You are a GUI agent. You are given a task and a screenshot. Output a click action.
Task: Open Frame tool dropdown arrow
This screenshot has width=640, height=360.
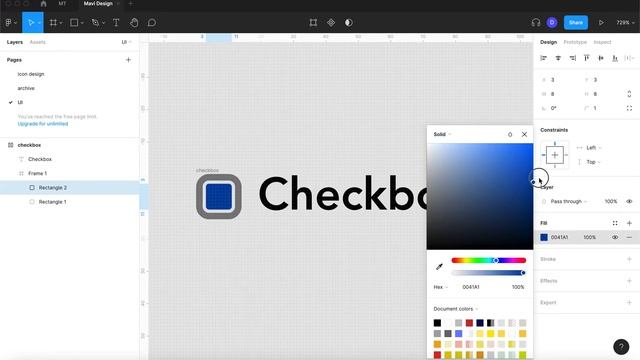(x=61, y=23)
